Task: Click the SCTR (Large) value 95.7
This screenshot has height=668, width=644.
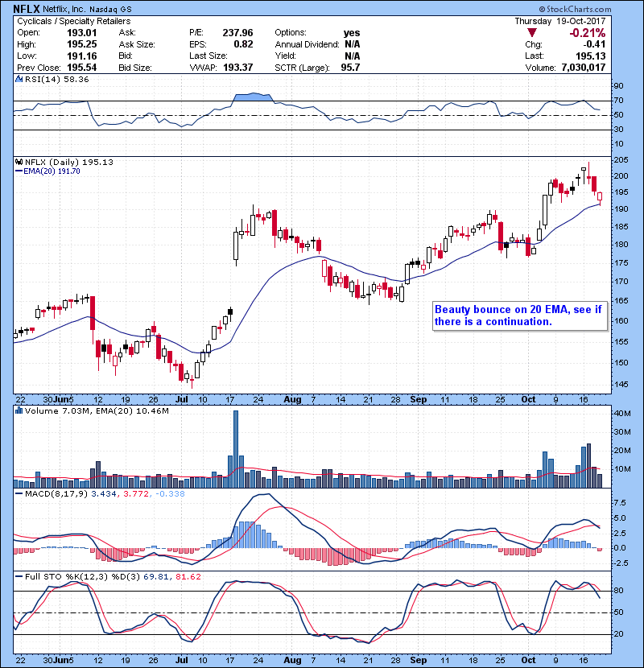Action: pyautogui.click(x=350, y=68)
